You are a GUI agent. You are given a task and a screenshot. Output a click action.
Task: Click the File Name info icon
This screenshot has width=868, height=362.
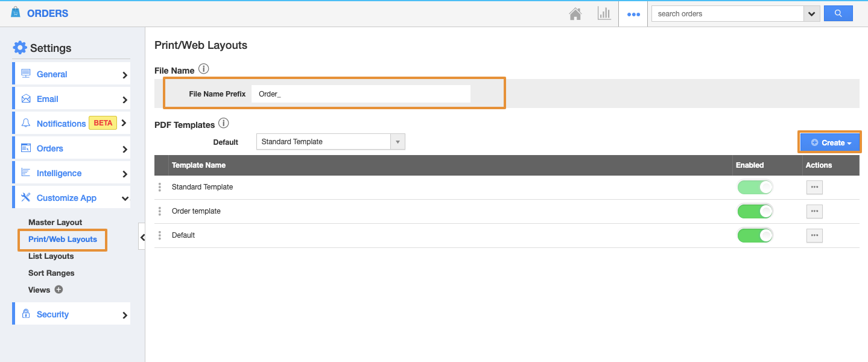(204, 69)
